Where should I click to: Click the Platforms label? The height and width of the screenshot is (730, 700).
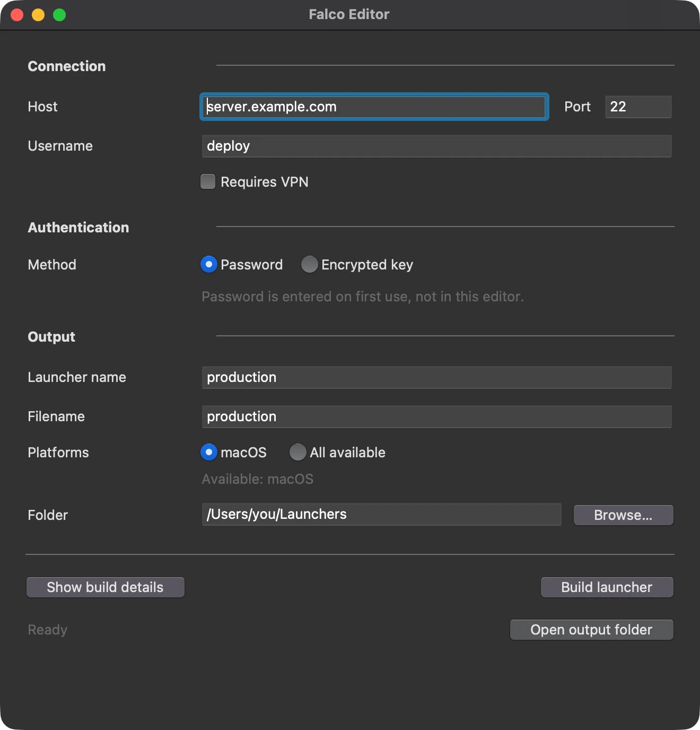coord(58,453)
